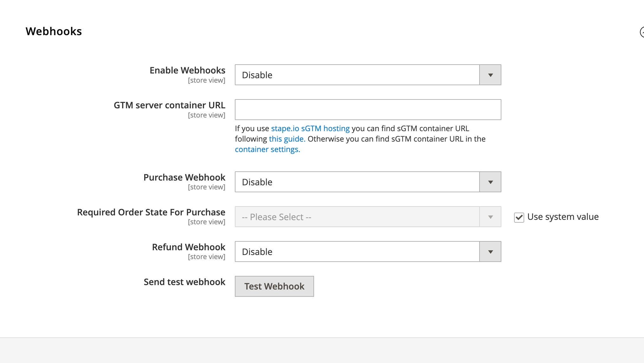Open the Refund Webhook dropdown
This screenshot has width=644, height=363.
(x=368, y=252)
